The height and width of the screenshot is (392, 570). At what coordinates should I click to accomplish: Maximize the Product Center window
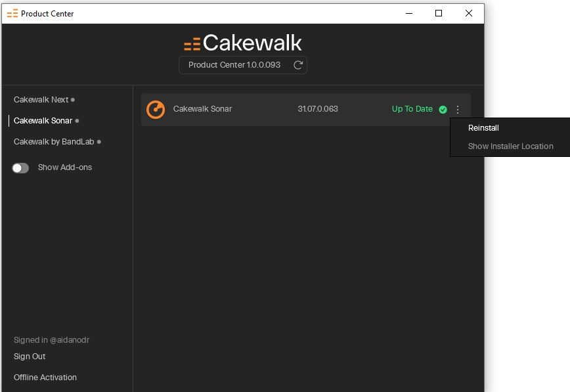[x=439, y=13]
